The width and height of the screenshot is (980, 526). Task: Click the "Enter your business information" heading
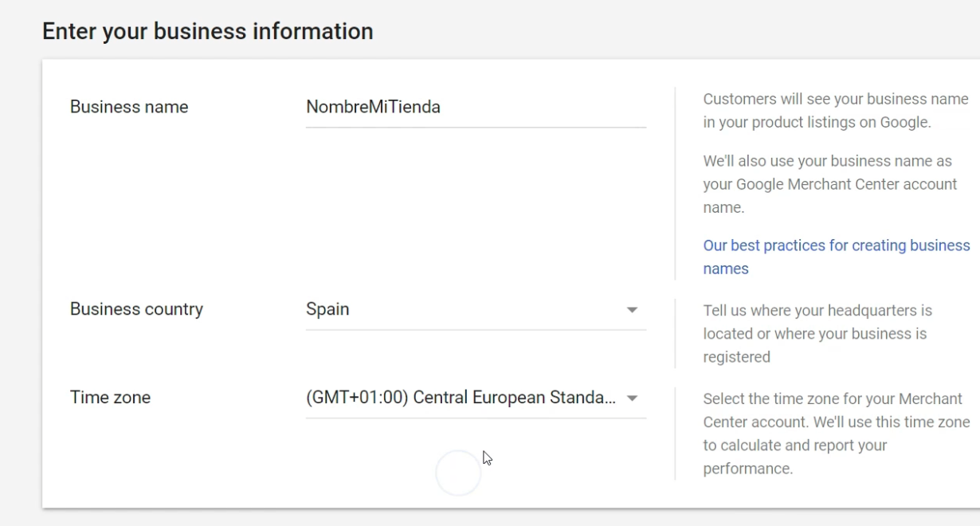pos(208,31)
